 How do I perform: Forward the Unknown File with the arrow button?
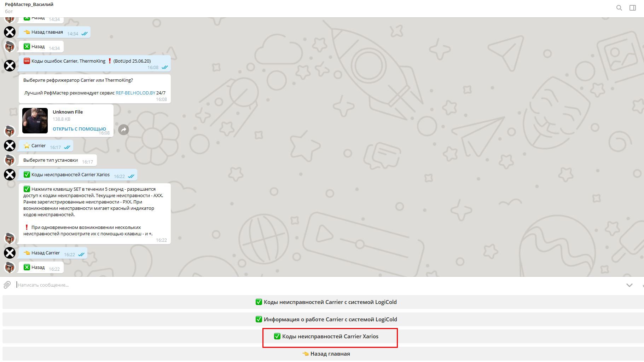tap(123, 130)
